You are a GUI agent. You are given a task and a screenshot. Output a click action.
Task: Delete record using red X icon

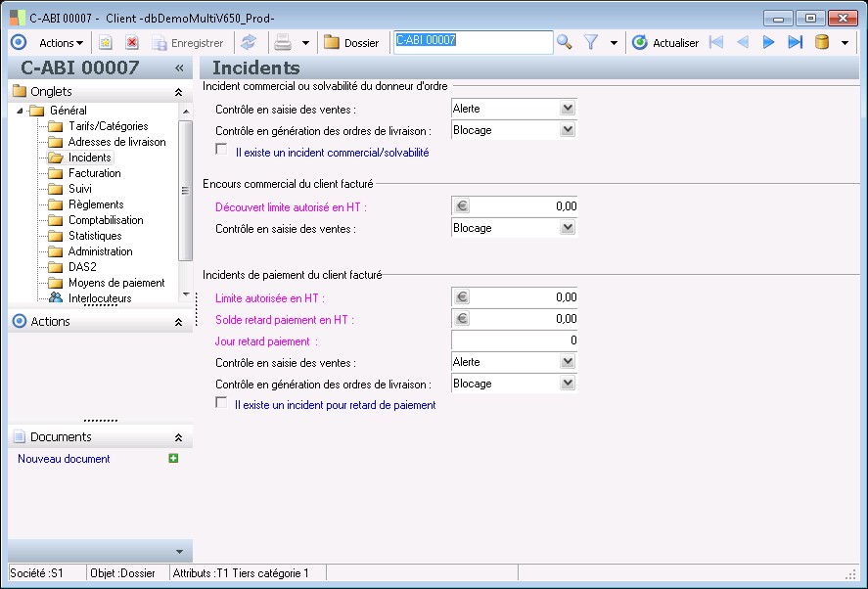132,43
